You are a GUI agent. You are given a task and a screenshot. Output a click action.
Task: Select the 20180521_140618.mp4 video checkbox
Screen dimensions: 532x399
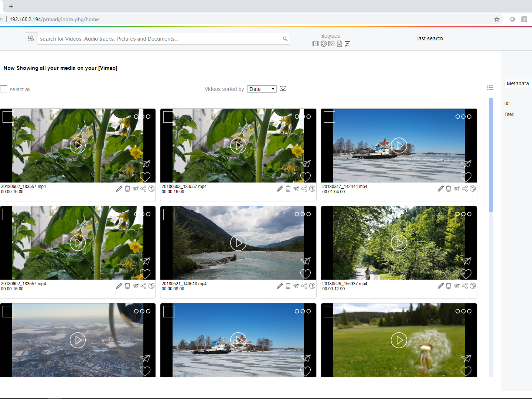168,214
